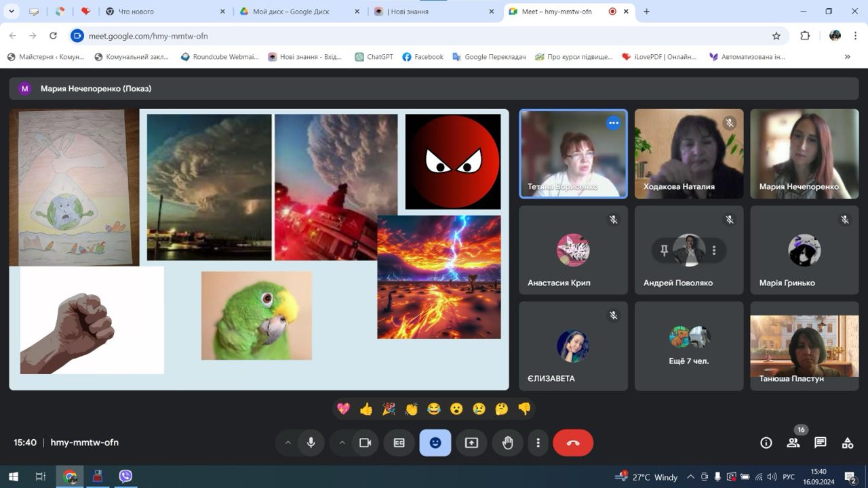Hide the emoji reactions bar

435,443
